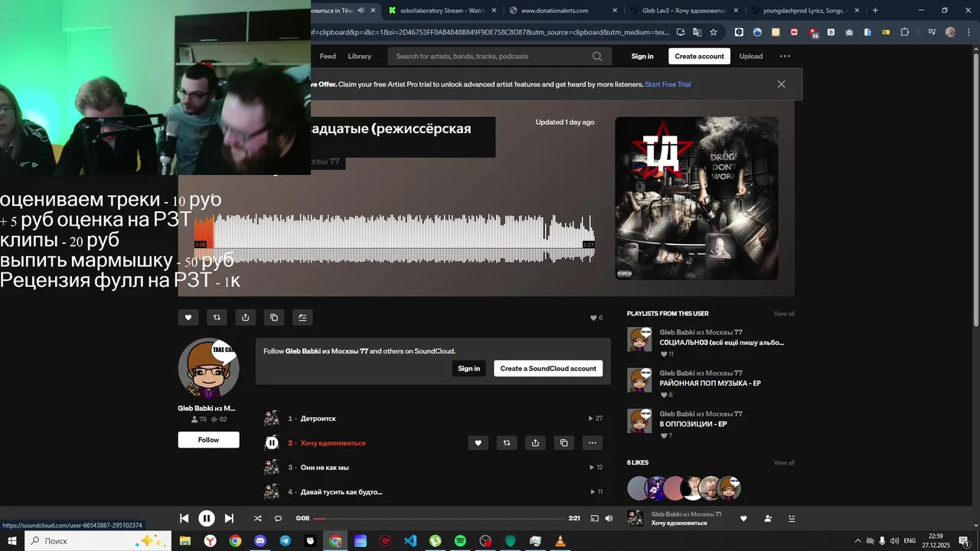The height and width of the screenshot is (551, 980).
Task: Open Discord from the taskbar
Action: pyautogui.click(x=260, y=541)
